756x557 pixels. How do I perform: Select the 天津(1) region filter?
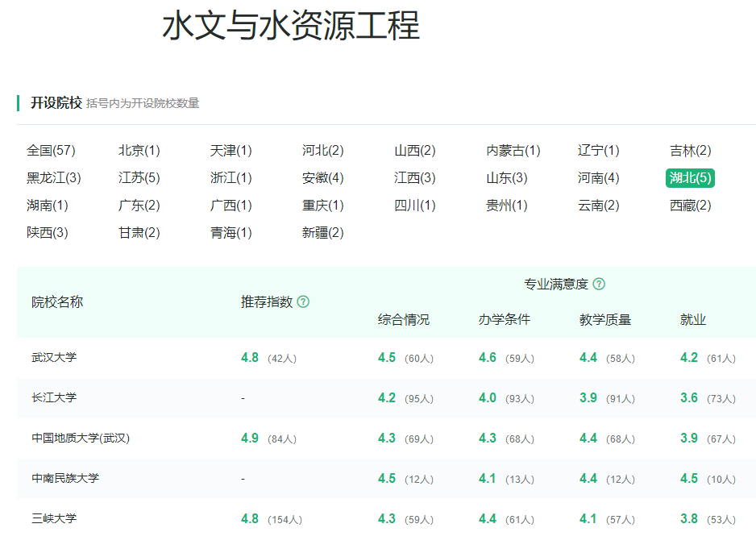pyautogui.click(x=231, y=151)
